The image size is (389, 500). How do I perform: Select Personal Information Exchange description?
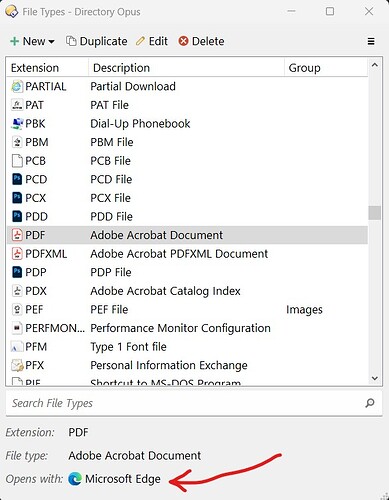pos(169,365)
